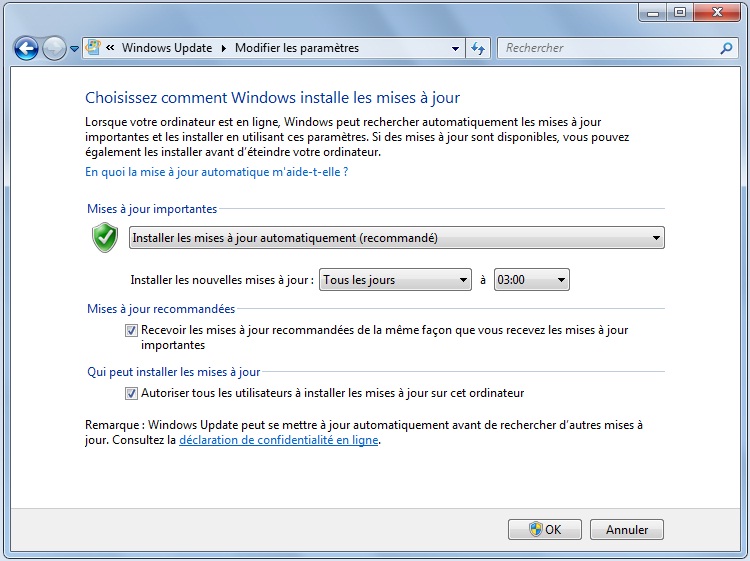Click the green security shield icon
This screenshot has width=750, height=561.
(x=105, y=237)
